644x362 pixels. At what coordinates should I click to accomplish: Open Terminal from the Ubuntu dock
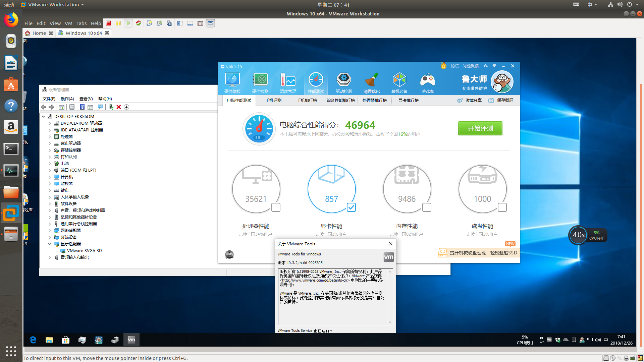tap(11, 149)
